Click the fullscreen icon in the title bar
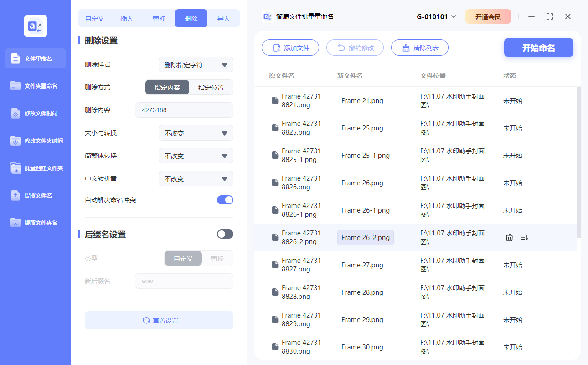This screenshot has height=365, width=588. [x=549, y=16]
